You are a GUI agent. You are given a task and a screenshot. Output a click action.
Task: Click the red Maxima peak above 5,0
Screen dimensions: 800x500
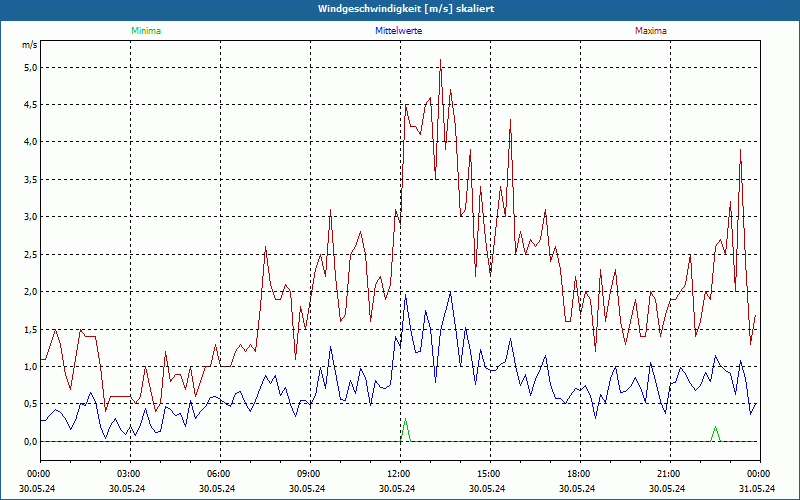pyautogui.click(x=440, y=65)
